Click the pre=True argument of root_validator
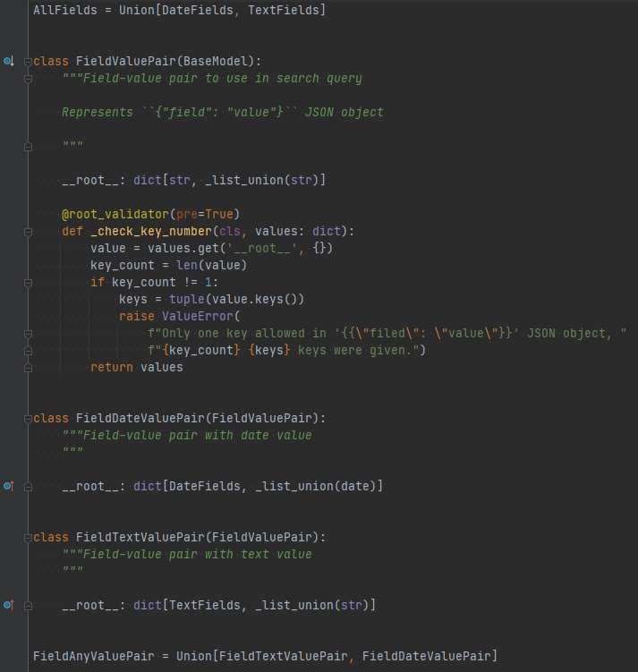This screenshot has width=638, height=672. click(205, 214)
